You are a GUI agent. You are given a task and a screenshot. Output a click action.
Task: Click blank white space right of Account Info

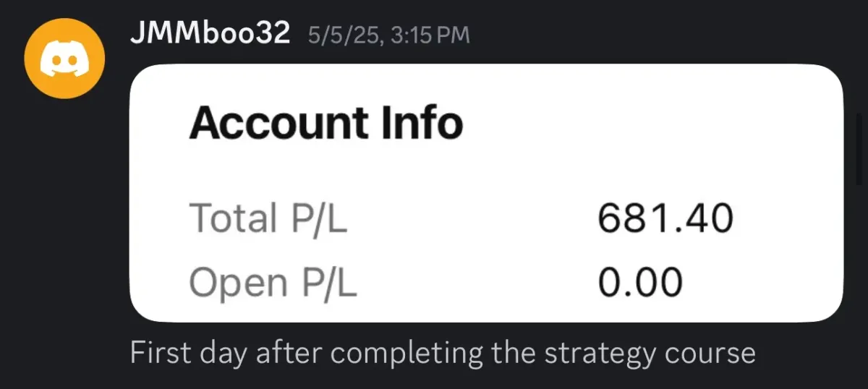(651, 123)
